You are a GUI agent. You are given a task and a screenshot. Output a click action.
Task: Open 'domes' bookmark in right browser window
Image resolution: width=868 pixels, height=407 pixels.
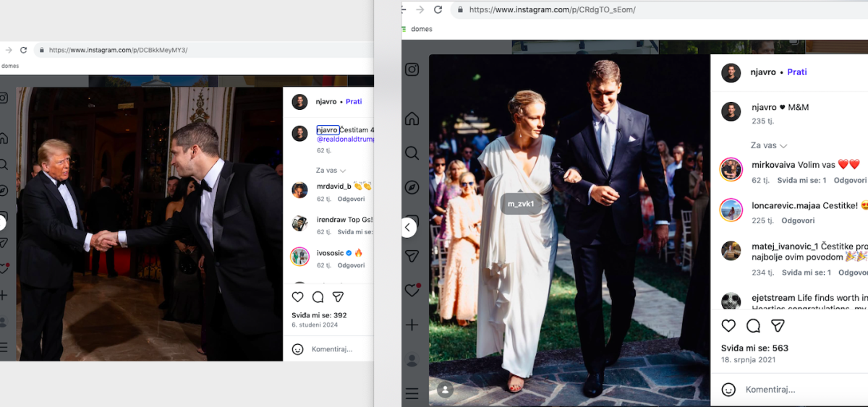point(421,29)
